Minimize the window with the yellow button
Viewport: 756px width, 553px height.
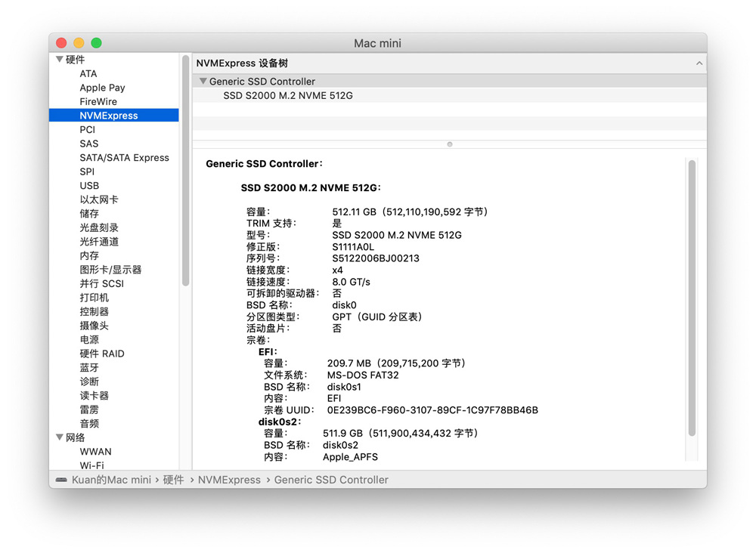[79, 43]
